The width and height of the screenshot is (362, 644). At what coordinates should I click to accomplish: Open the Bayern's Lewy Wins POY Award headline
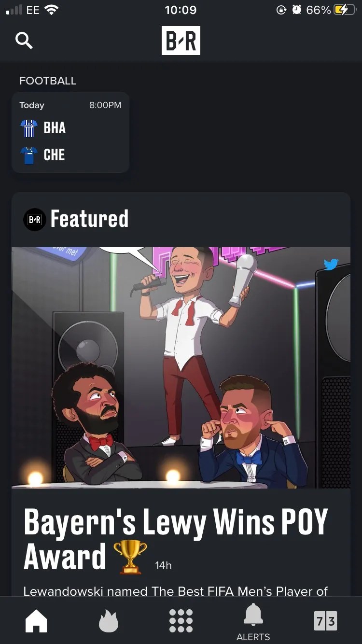click(176, 539)
